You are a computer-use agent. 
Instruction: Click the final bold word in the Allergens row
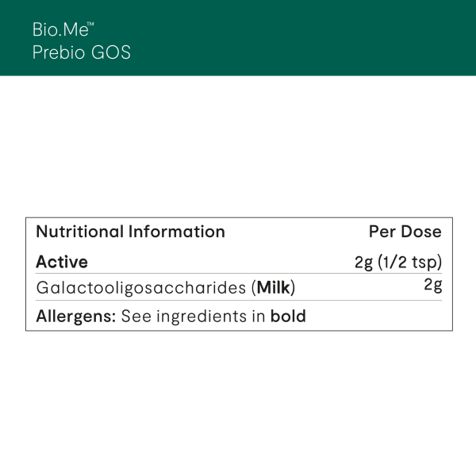(x=288, y=317)
